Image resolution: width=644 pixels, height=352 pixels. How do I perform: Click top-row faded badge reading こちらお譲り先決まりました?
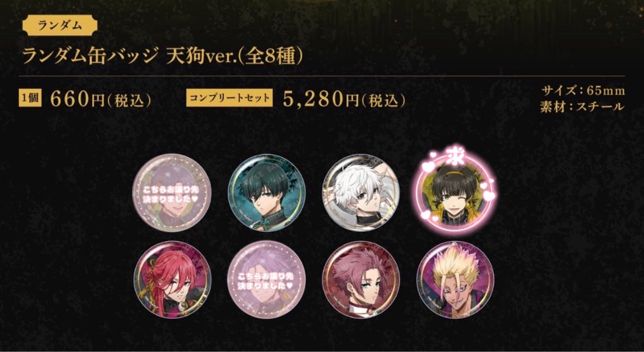point(172,193)
